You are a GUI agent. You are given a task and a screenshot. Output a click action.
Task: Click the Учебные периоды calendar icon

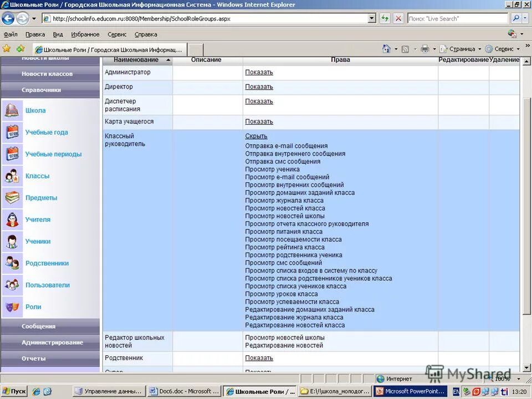pos(12,154)
